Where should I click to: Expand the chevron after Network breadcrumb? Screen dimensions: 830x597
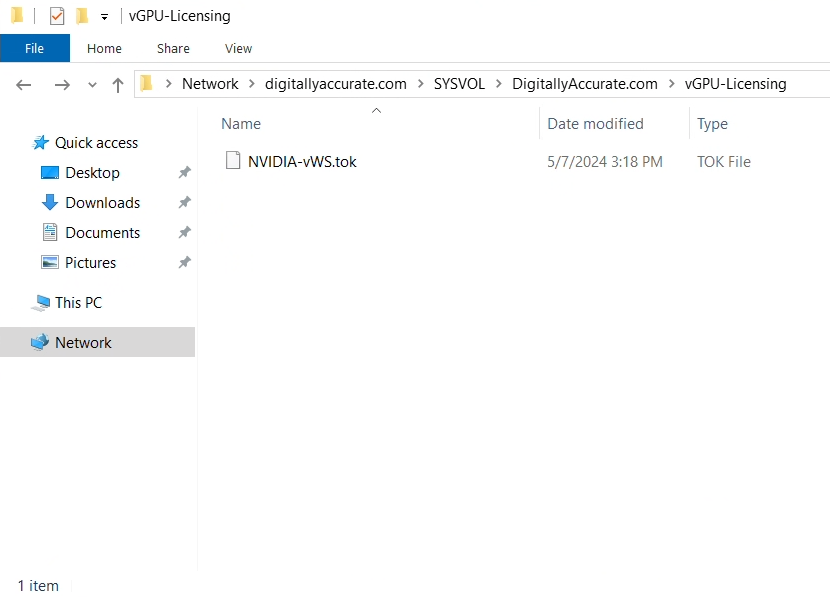pyautogui.click(x=252, y=84)
